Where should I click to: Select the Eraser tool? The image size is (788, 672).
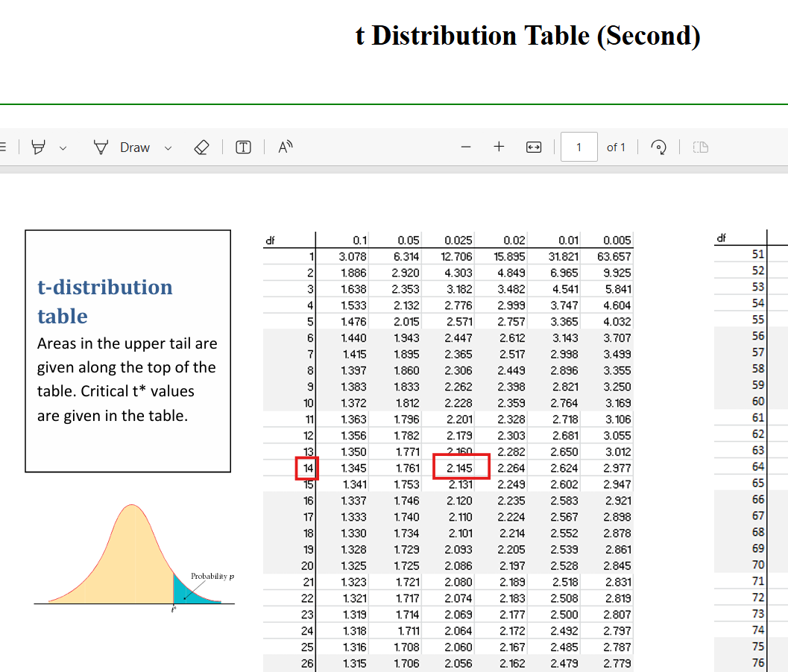point(201,148)
